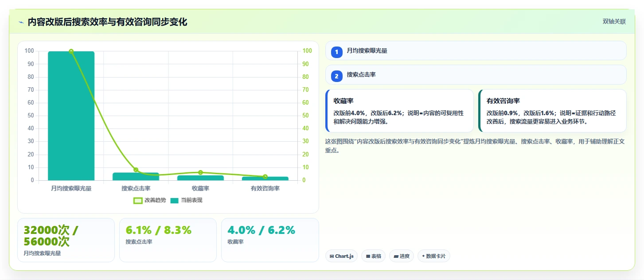Click the Chart.js tag
Viewport: 644px width, 280px height.
click(x=341, y=256)
